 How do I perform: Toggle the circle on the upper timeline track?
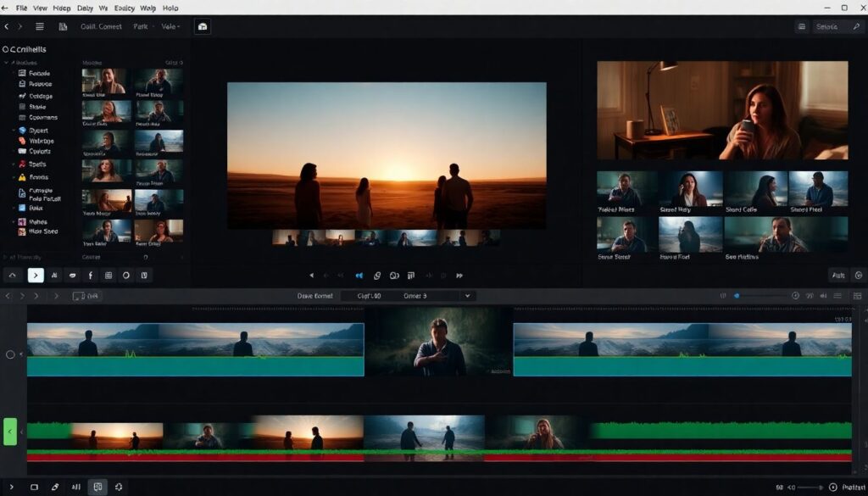click(11, 354)
